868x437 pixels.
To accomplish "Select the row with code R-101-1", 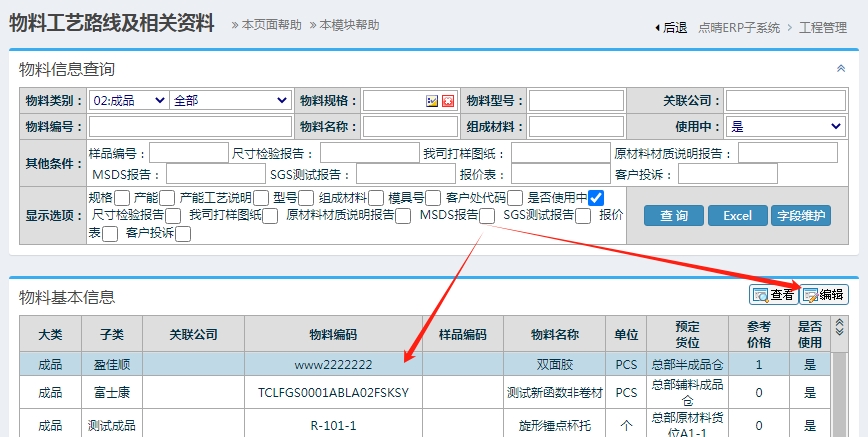I will pos(425,424).
